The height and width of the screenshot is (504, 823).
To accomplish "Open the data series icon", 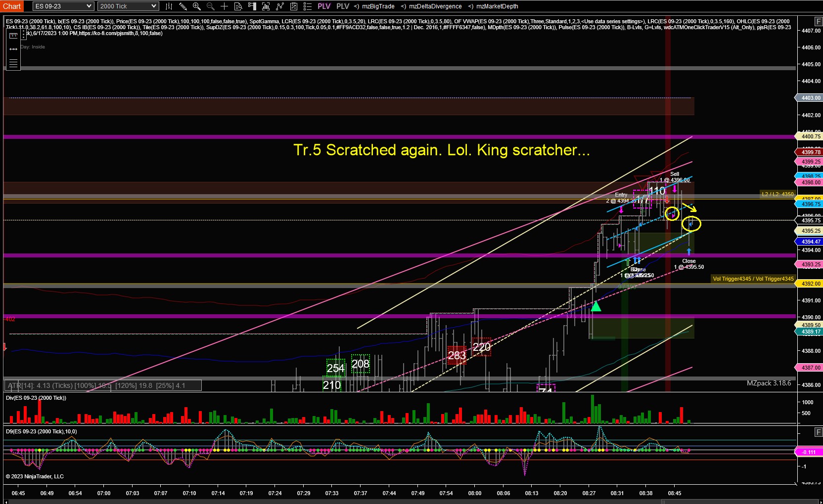I will pyautogui.click(x=266, y=6).
